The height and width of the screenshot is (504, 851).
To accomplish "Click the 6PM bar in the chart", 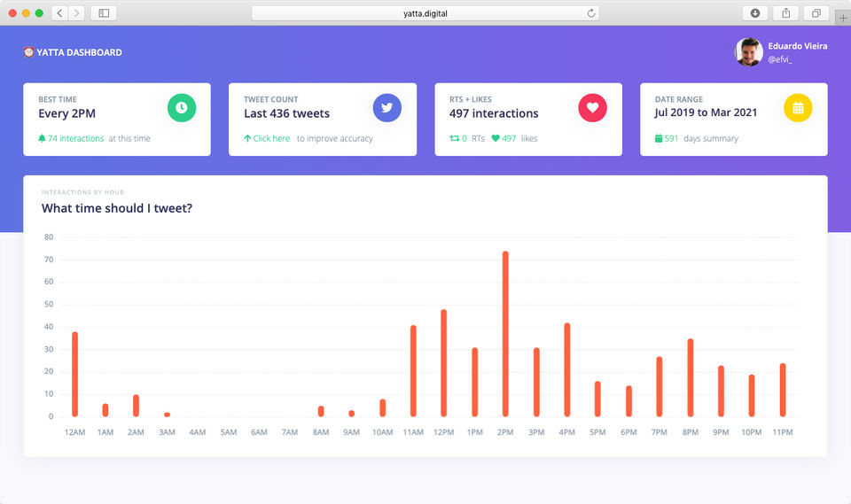I will (x=628, y=401).
